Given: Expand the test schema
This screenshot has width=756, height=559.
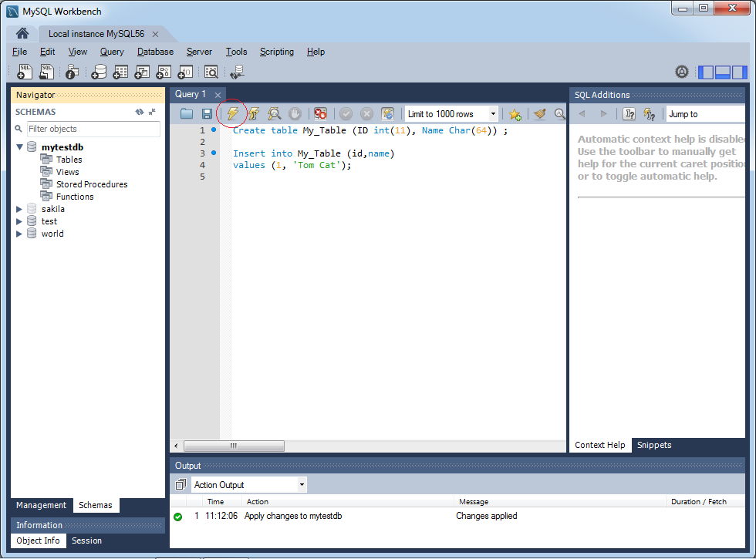Looking at the screenshot, I should (x=19, y=221).
